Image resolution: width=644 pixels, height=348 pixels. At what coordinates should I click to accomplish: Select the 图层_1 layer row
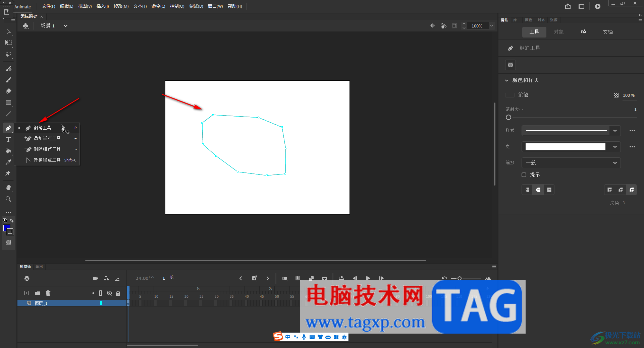72,303
